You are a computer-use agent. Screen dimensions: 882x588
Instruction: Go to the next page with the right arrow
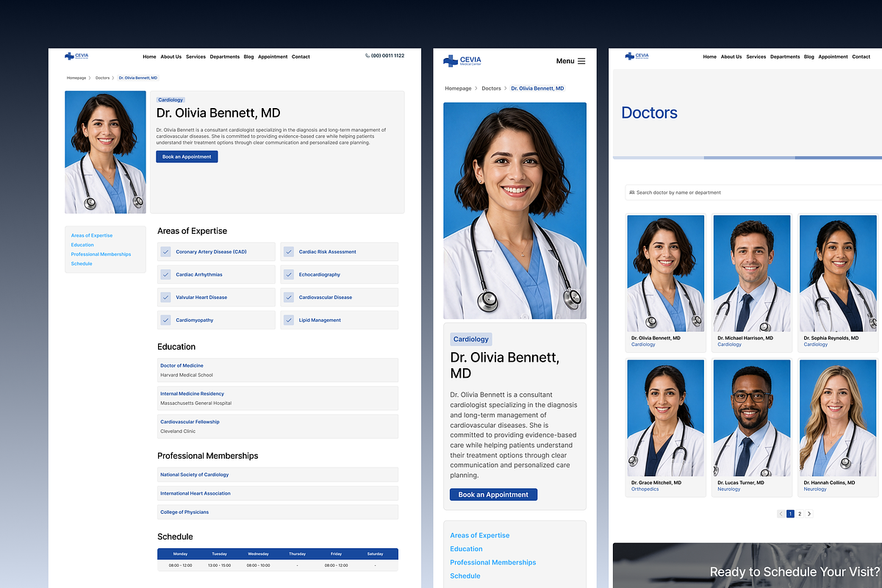tap(809, 514)
